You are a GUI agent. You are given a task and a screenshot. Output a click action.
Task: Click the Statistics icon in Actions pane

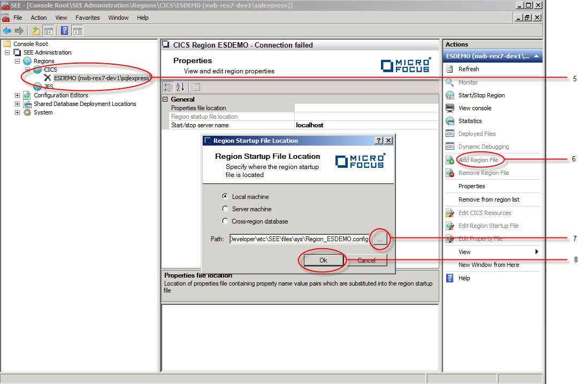(x=450, y=121)
